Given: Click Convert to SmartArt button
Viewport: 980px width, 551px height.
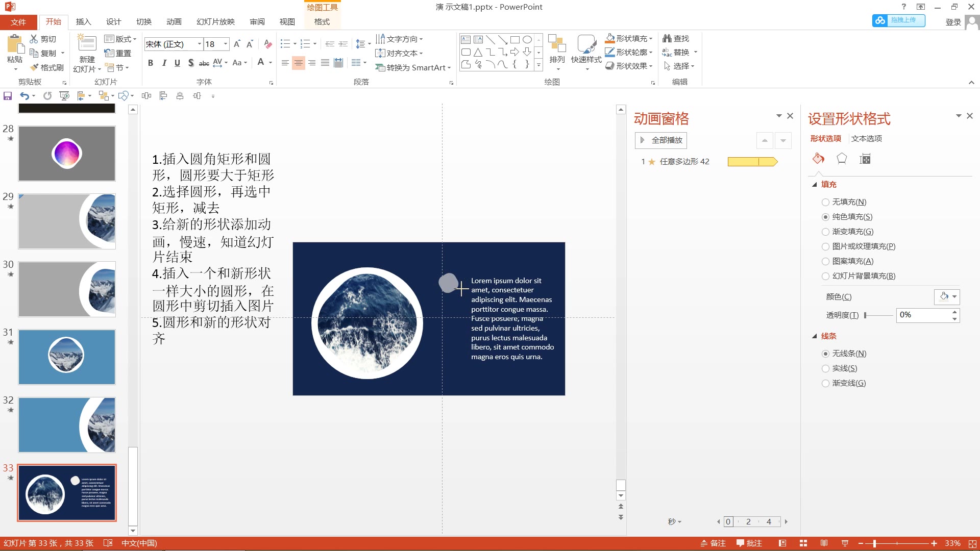Looking at the screenshot, I should [413, 67].
